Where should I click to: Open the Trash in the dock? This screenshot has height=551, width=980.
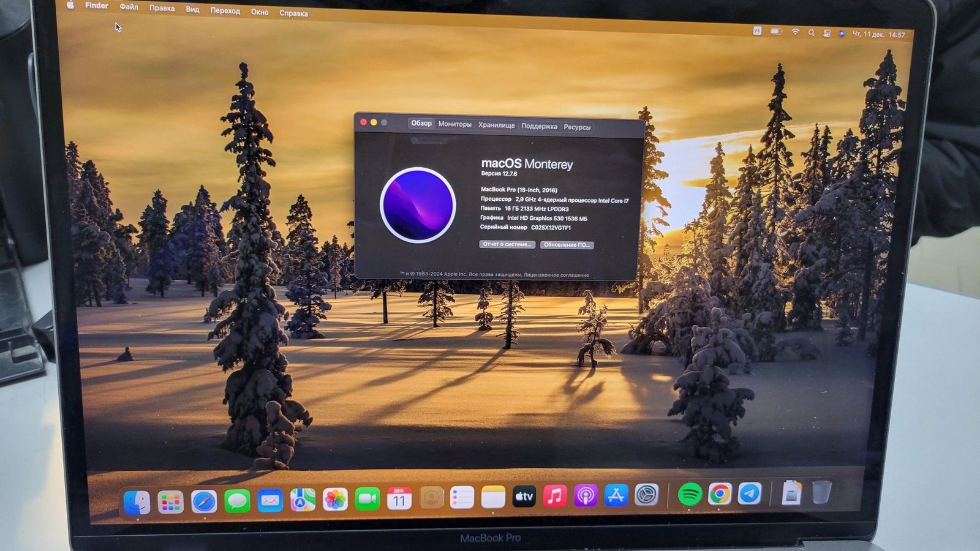click(x=821, y=492)
